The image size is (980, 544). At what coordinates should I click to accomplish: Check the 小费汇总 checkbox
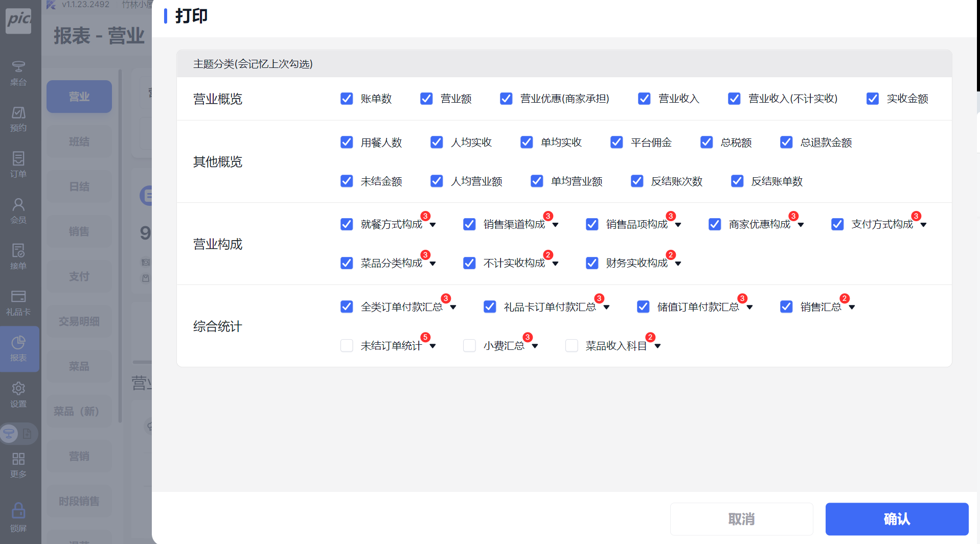coord(469,346)
